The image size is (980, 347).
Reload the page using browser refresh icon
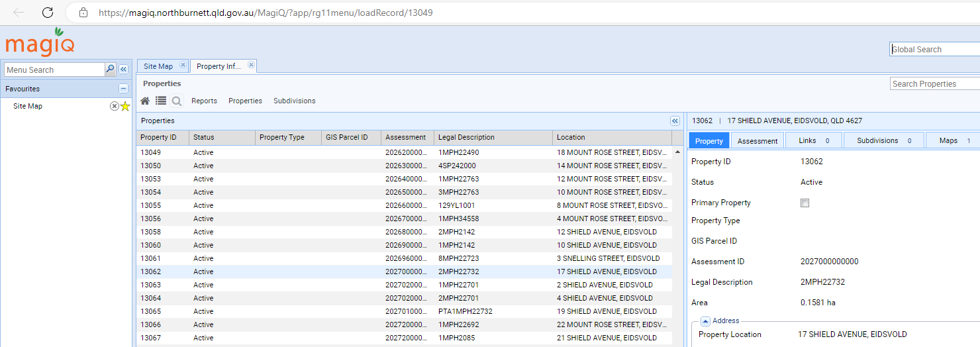pyautogui.click(x=48, y=13)
